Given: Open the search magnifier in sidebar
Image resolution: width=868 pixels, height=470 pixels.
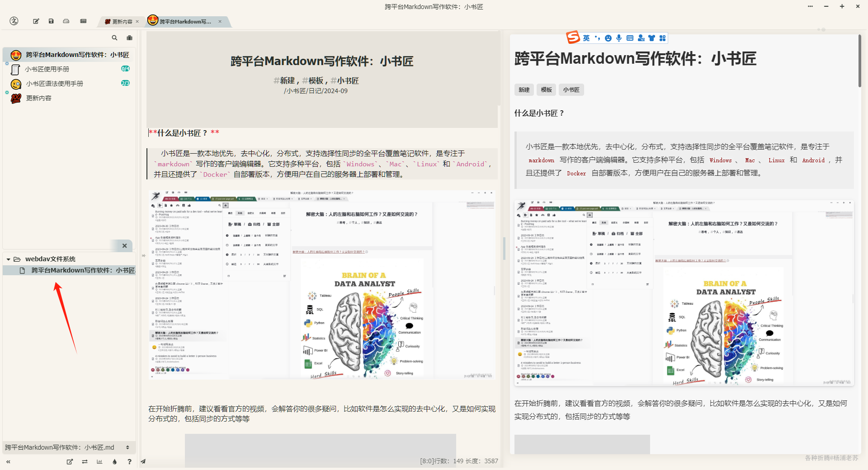Looking at the screenshot, I should (114, 38).
